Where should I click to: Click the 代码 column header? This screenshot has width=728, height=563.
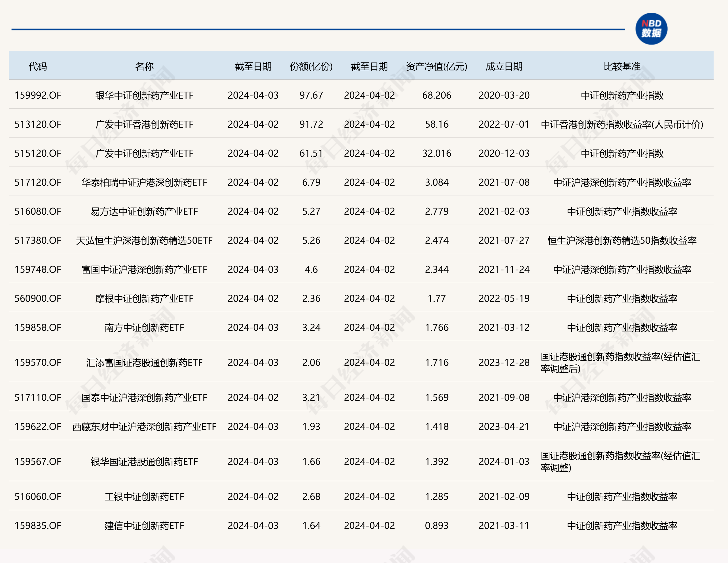[38, 66]
